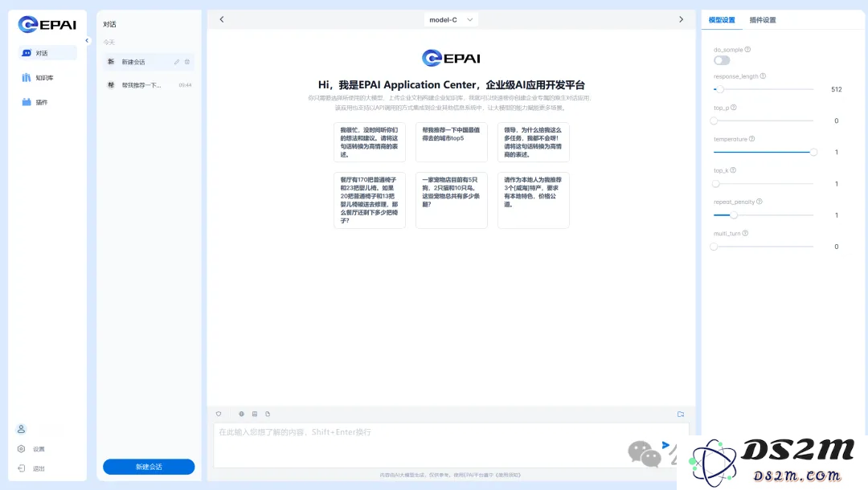Click the repeat_penalty help icon

click(759, 202)
